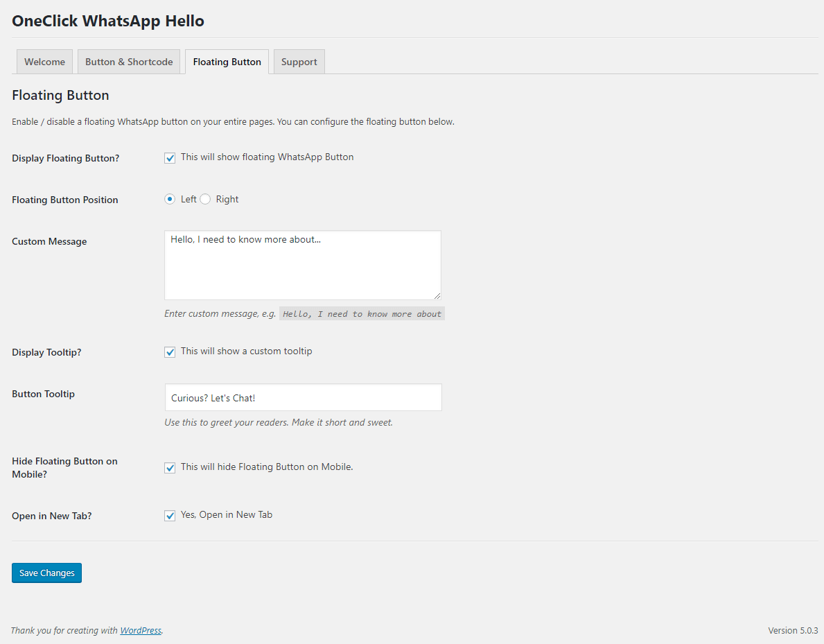Viewport: 824px width, 644px height.
Task: Click the 'Button Tooltip' row label
Action: click(43, 394)
